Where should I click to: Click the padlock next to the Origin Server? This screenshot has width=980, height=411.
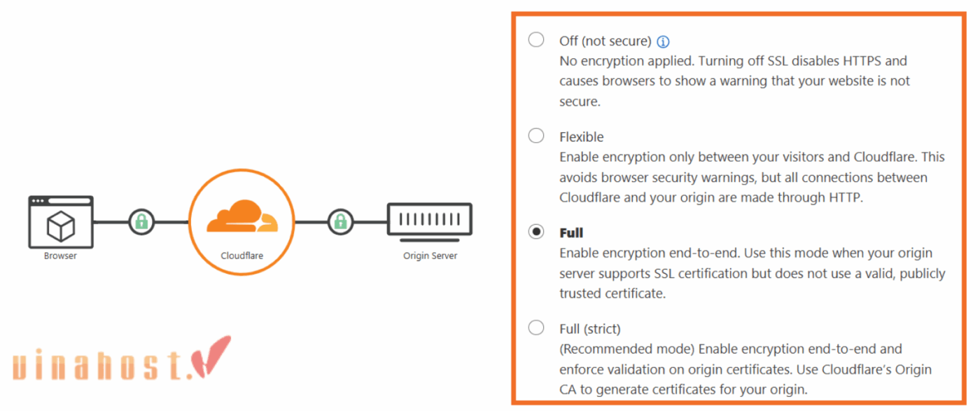pos(340,221)
